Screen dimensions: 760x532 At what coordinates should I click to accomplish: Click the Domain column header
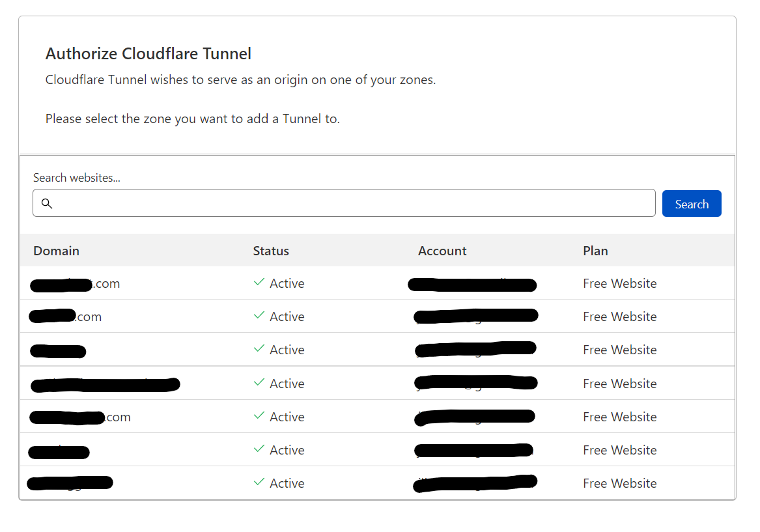click(x=56, y=251)
